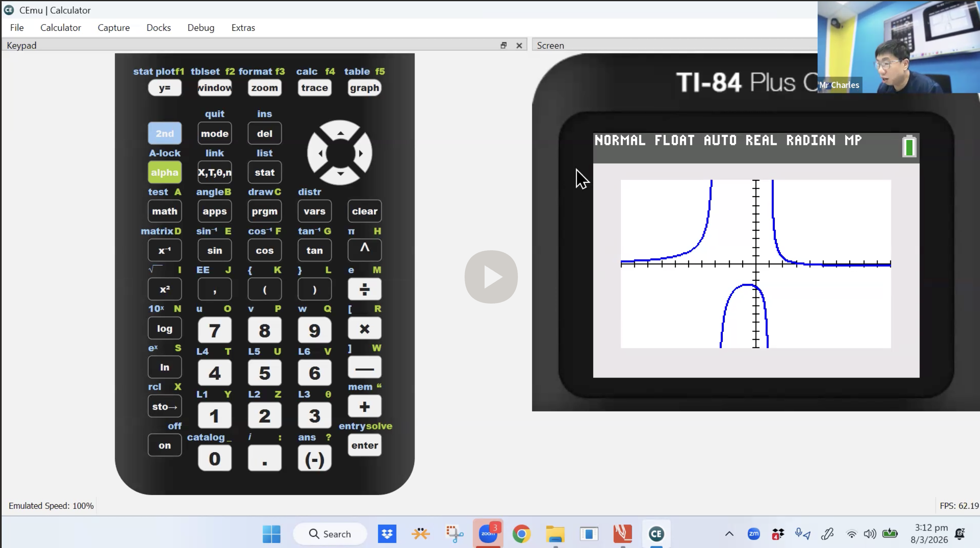Open the Calculator menu
The width and height of the screenshot is (980, 548).
coord(60,27)
